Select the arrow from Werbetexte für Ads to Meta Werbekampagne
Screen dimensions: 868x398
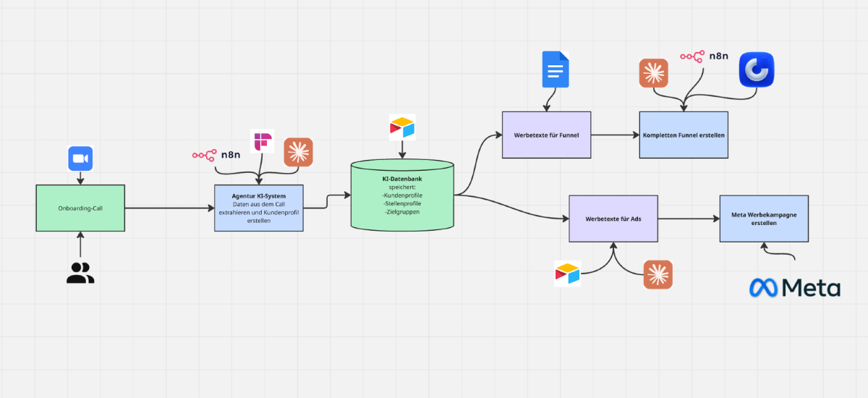pyautogui.click(x=689, y=219)
